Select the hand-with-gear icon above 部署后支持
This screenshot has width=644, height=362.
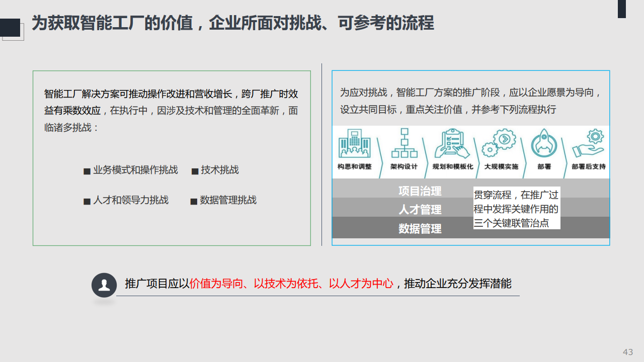pos(589,143)
